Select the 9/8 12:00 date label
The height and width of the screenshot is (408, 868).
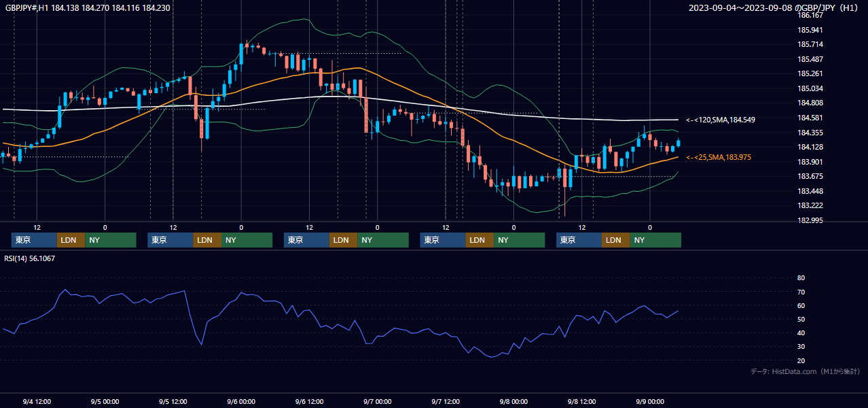[x=581, y=401]
